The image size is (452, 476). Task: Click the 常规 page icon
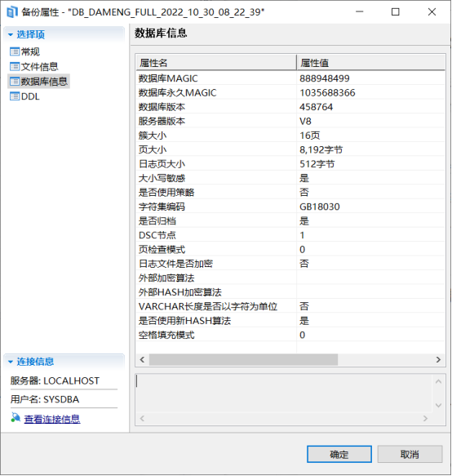(x=15, y=51)
